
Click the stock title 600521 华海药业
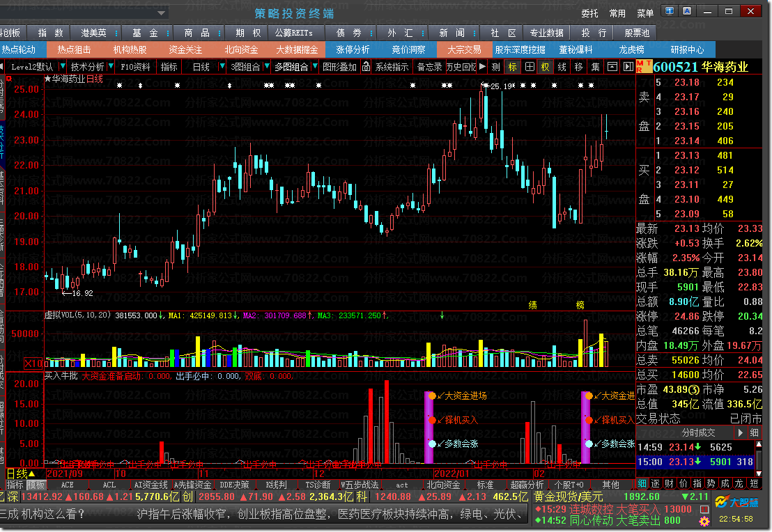coord(700,66)
